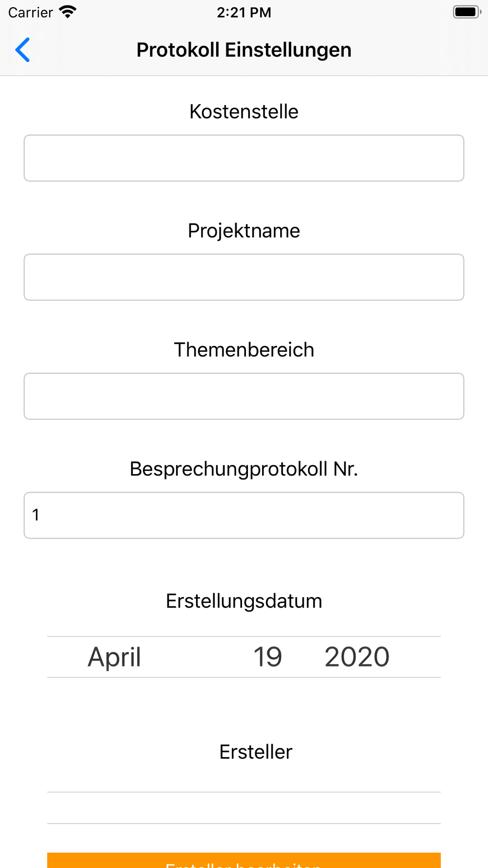Edit the Besprechungprotokoll Nr. field containing 1
This screenshot has height=868, width=488.
pos(244,516)
